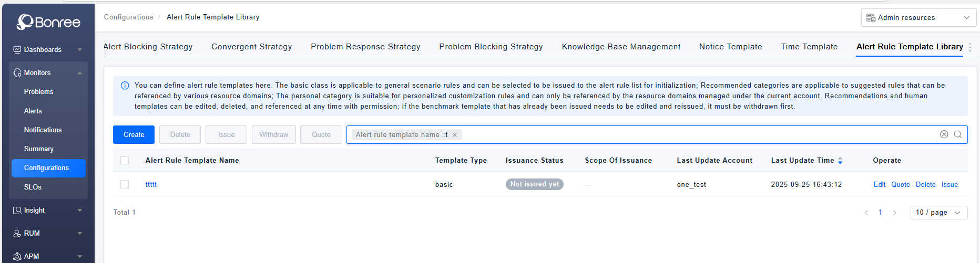Open the Knowledge Base Management tab
Image resolution: width=980 pixels, height=263 pixels.
point(621,47)
